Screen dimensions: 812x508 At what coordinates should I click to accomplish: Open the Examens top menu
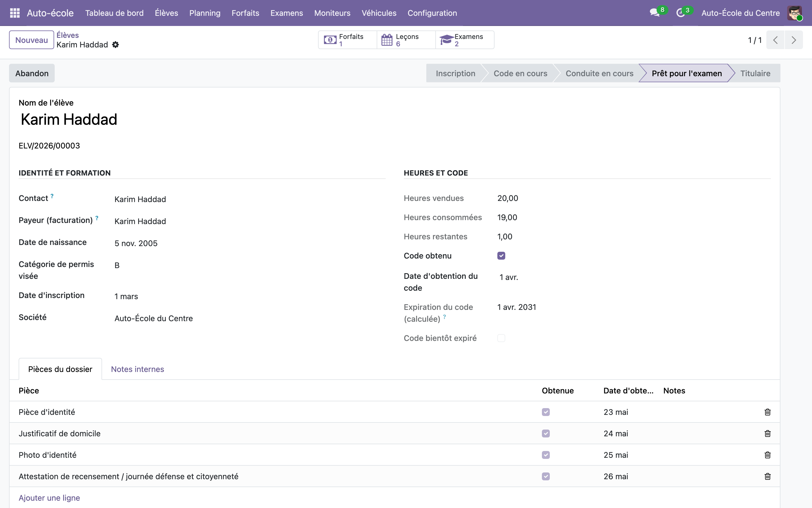tap(286, 13)
